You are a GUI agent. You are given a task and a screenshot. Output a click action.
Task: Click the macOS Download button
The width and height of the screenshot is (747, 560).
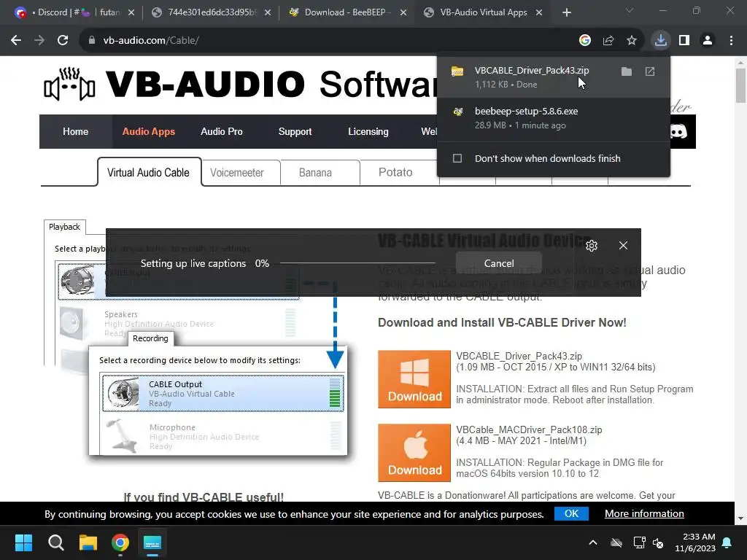[x=414, y=453]
